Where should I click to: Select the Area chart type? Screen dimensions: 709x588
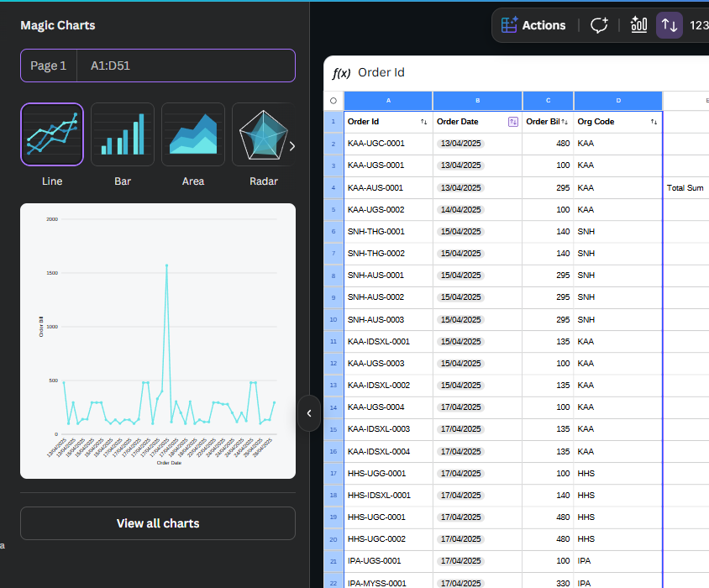193,134
